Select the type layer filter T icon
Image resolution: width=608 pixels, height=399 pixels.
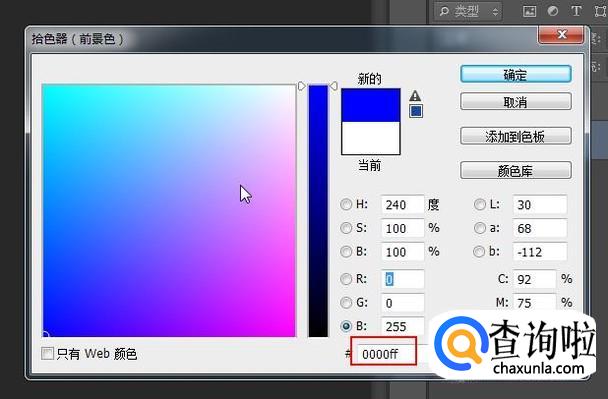coord(576,11)
